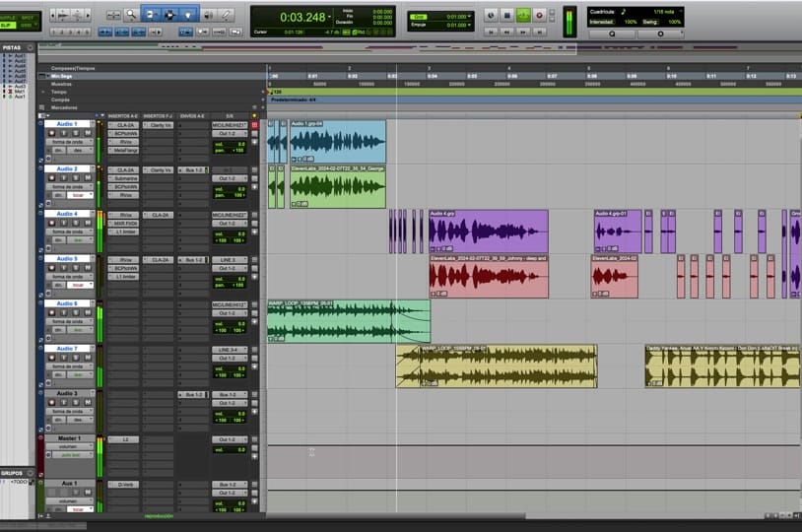Open Bus 1-2 send on Audio 2
802x532 pixels.
tap(193, 169)
